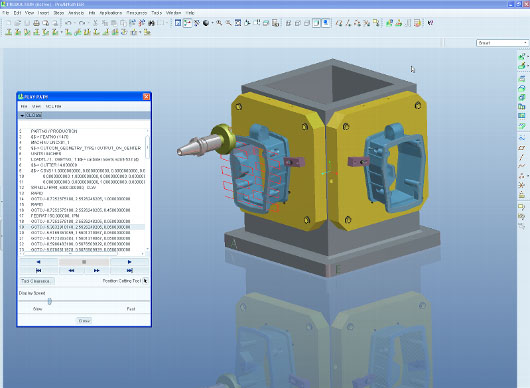Image resolution: width=530 pixels, height=388 pixels.
Task: Click the undo arrow icon
Action: tap(68, 23)
